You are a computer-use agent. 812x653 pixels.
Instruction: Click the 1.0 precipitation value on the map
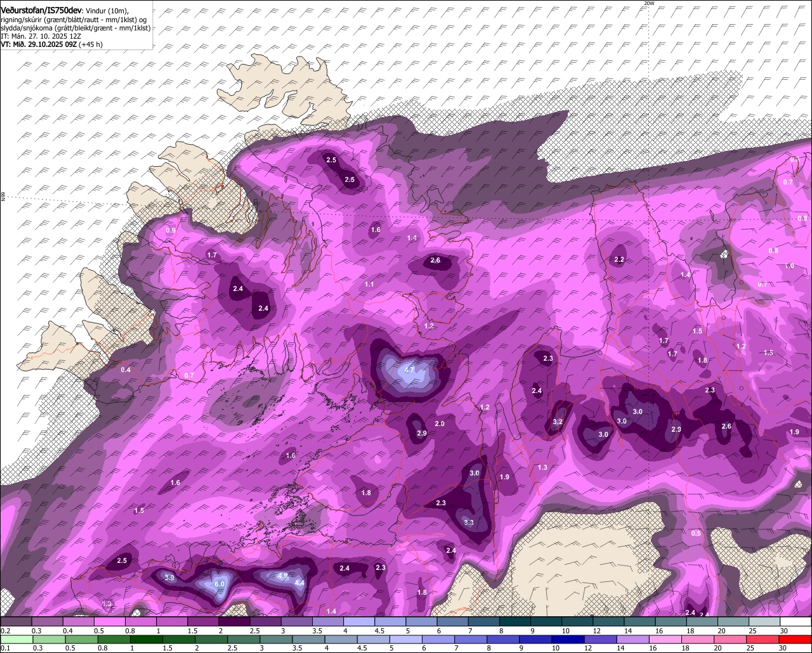click(x=789, y=266)
